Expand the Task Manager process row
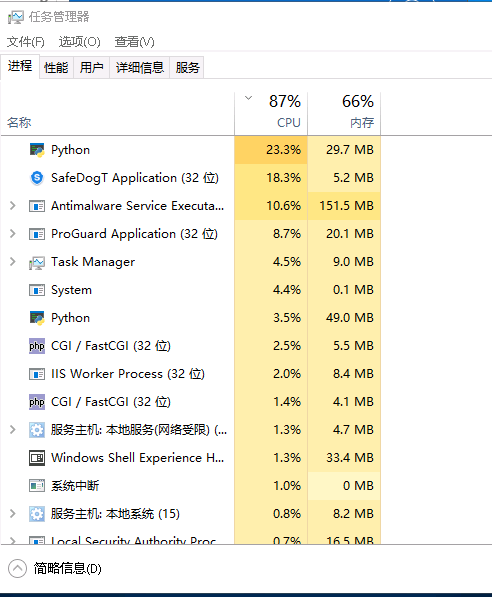Screen dimensions: 492x597 [x=13, y=262]
